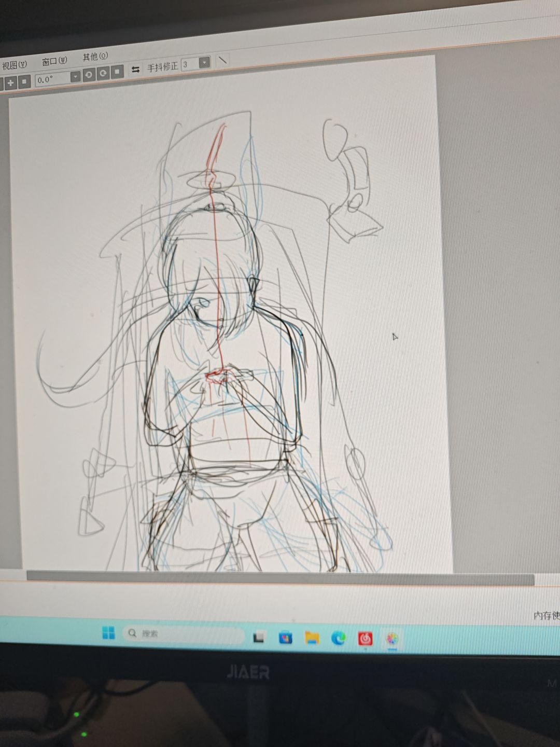Launch Microsoft Store from the taskbar
The image size is (560, 747).
pyautogui.click(x=285, y=638)
